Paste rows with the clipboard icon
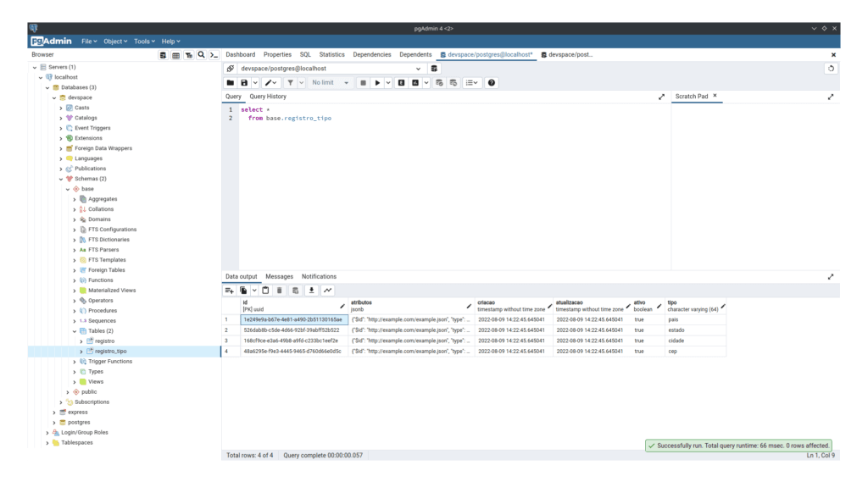868x493 pixels. pyautogui.click(x=265, y=291)
